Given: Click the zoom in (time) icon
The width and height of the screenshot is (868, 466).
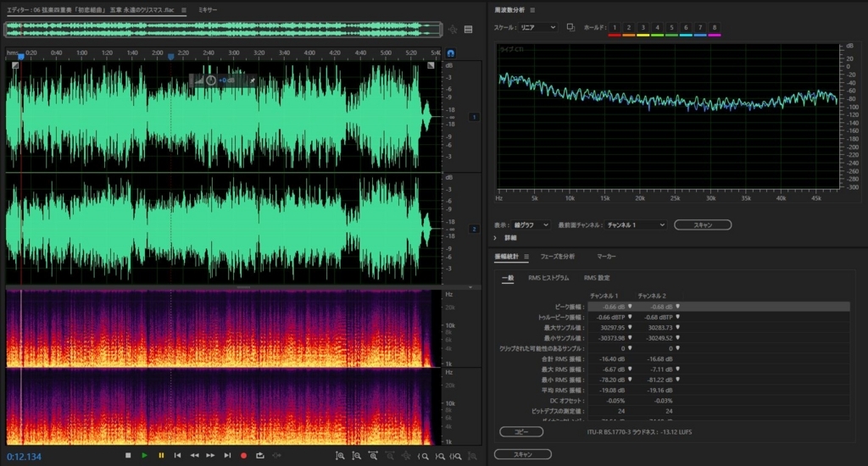Looking at the screenshot, I should click(x=373, y=456).
